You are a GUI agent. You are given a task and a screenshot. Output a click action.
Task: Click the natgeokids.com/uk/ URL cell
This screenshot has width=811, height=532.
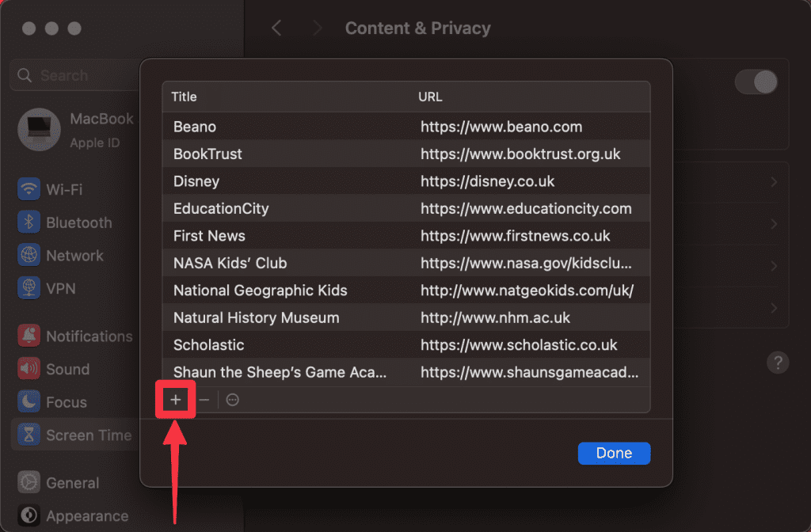click(x=527, y=291)
